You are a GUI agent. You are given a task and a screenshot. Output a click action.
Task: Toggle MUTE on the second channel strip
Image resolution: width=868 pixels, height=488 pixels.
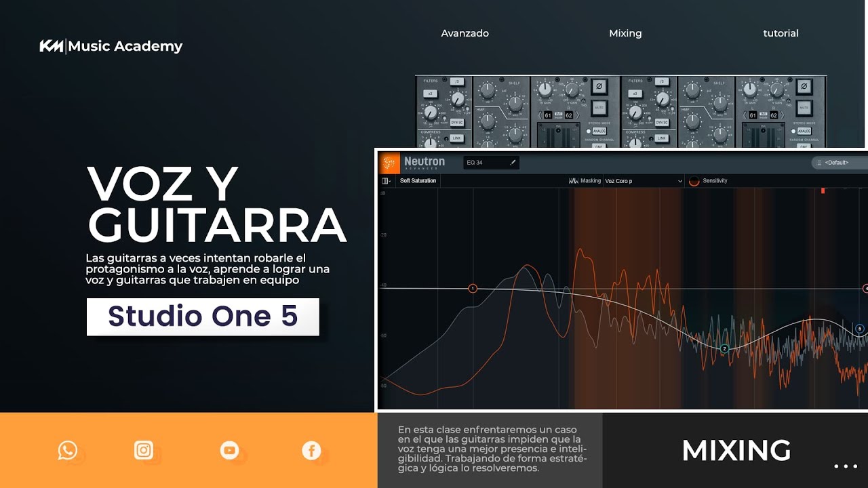(x=804, y=108)
